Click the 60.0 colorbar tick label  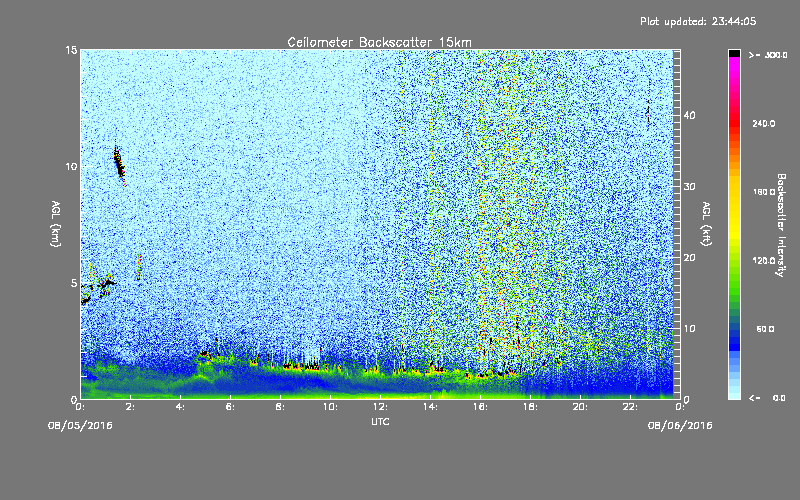click(765, 329)
